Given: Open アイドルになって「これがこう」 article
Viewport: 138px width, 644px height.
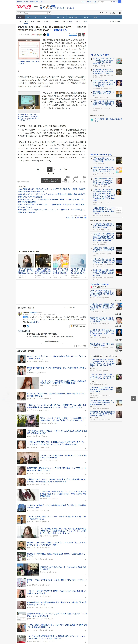Looking at the screenshot, I should [x=56, y=358].
